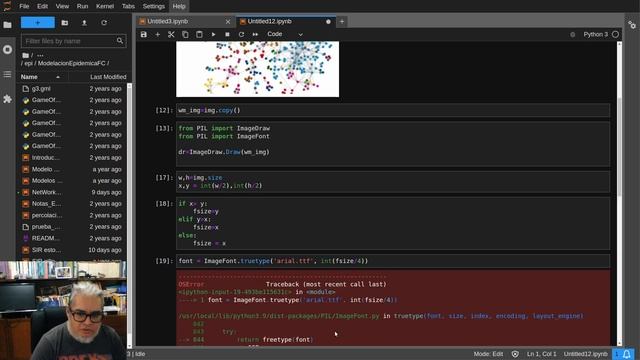Screen dimensions: 640x360
Task: Click the blue New Launcher plus button
Action: 38,22
